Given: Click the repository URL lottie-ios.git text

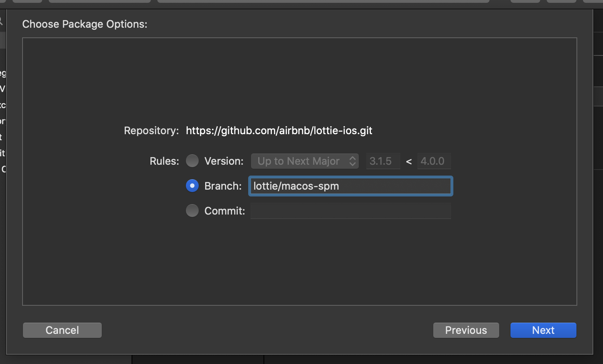Looking at the screenshot, I should click(279, 131).
